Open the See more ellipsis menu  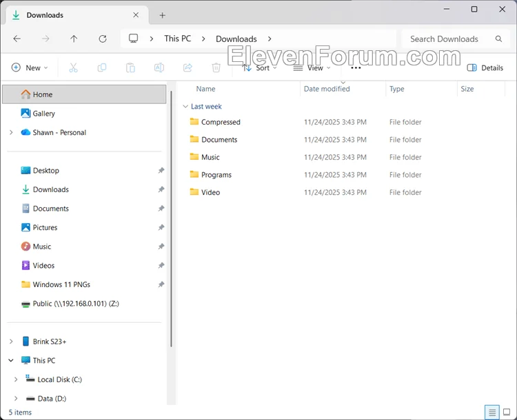tap(356, 68)
